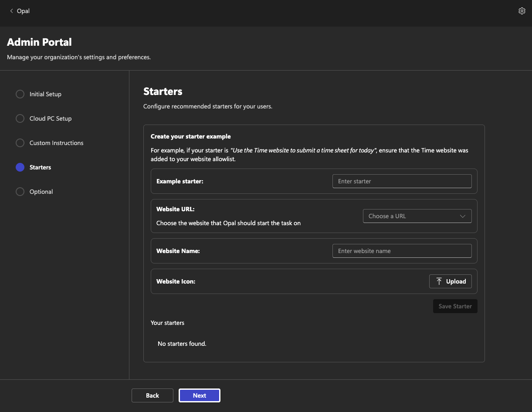Screen dimensions: 532x412
Task: Navigate to Optional label in sidebar
Action: (x=41, y=192)
